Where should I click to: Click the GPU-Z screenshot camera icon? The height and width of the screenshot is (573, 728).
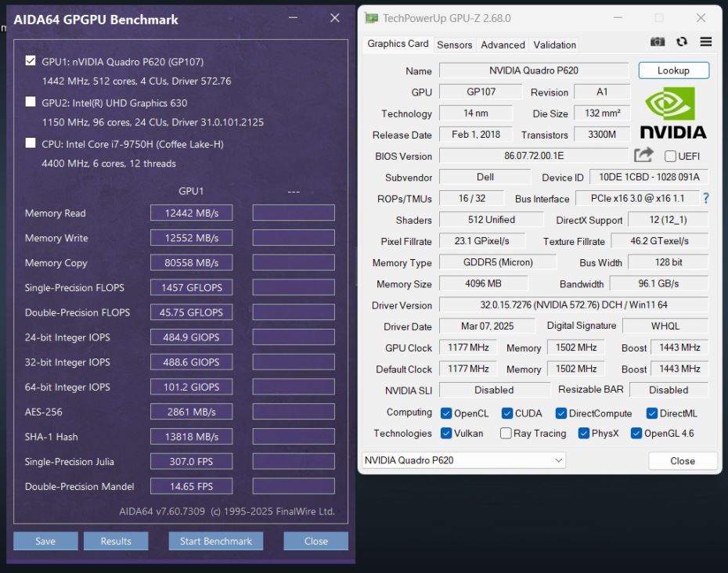658,42
